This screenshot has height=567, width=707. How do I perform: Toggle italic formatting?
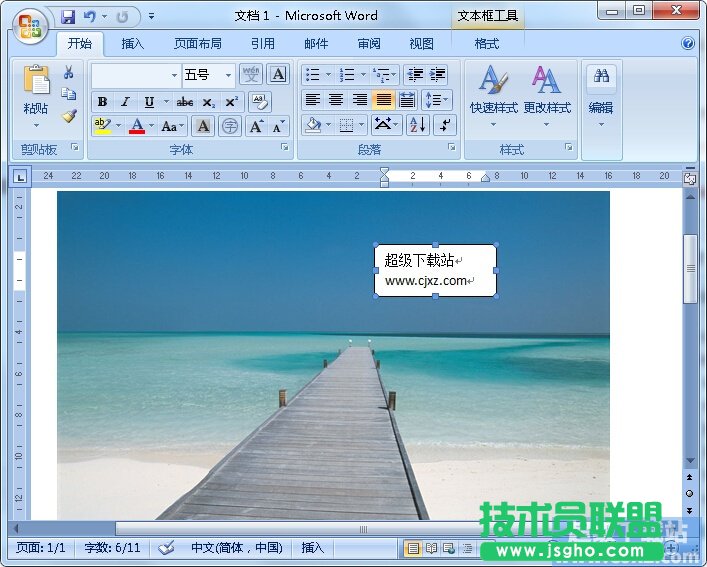[x=125, y=102]
